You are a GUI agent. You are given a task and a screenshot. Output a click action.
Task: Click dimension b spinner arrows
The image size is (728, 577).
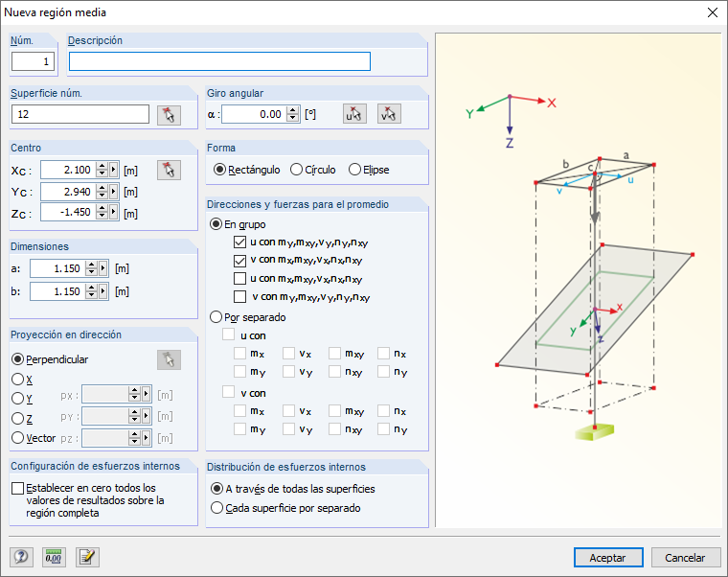click(x=91, y=291)
